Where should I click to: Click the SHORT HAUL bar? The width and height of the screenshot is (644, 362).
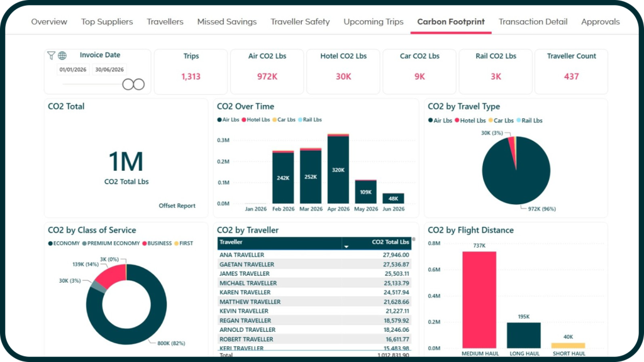point(568,346)
